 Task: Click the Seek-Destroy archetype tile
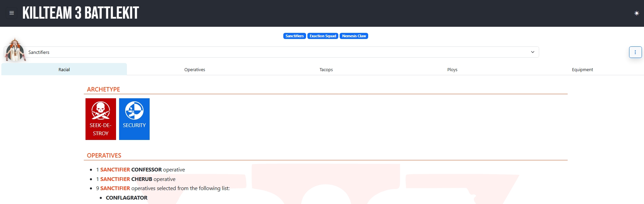tap(101, 119)
